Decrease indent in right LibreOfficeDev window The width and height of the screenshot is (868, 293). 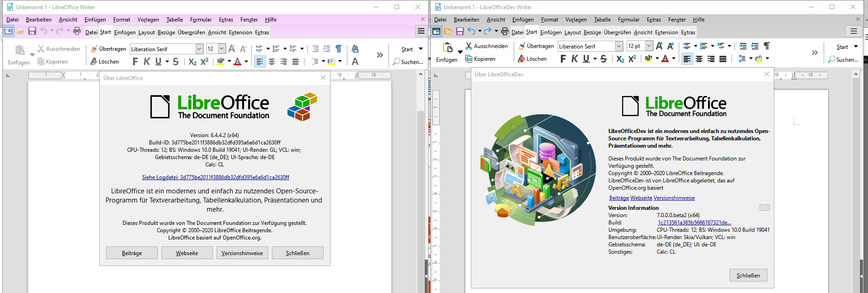tap(755, 46)
